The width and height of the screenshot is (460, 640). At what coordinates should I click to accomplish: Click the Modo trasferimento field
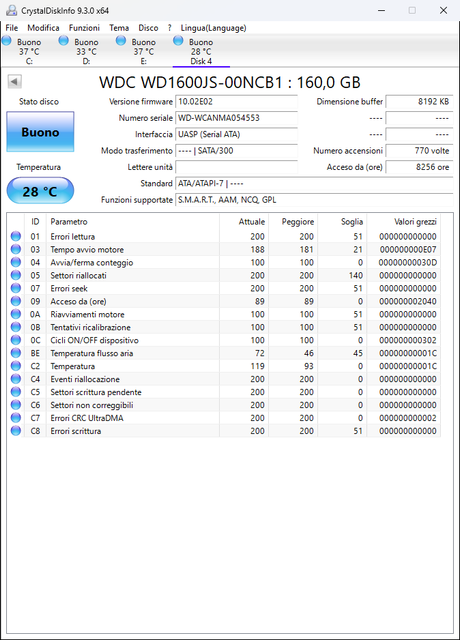(x=236, y=151)
